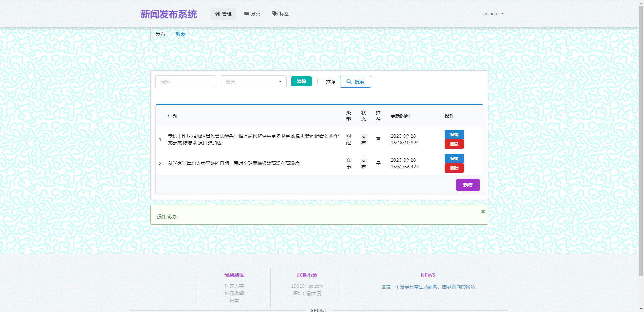Open the 分类 category dropdown
The width and height of the screenshot is (644, 312).
click(x=254, y=82)
